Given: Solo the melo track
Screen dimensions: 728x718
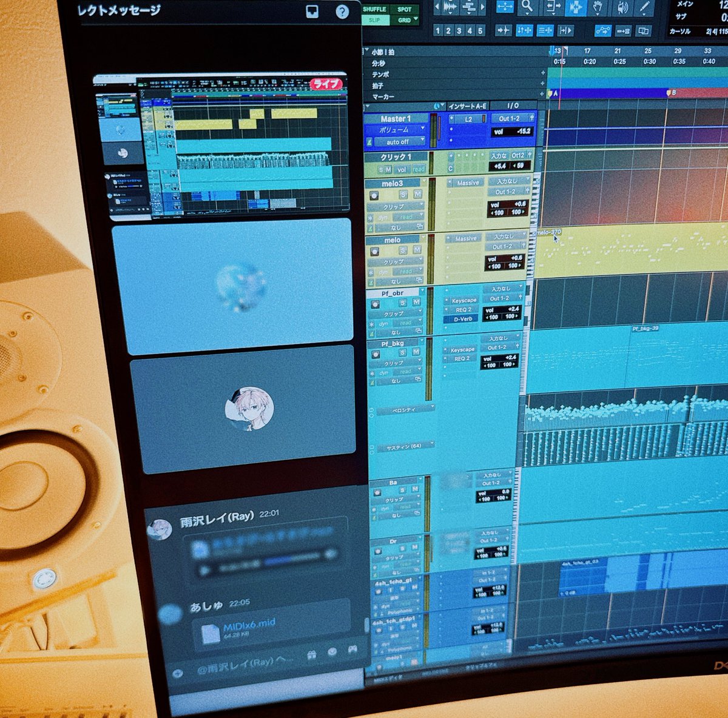Looking at the screenshot, I should (x=403, y=250).
